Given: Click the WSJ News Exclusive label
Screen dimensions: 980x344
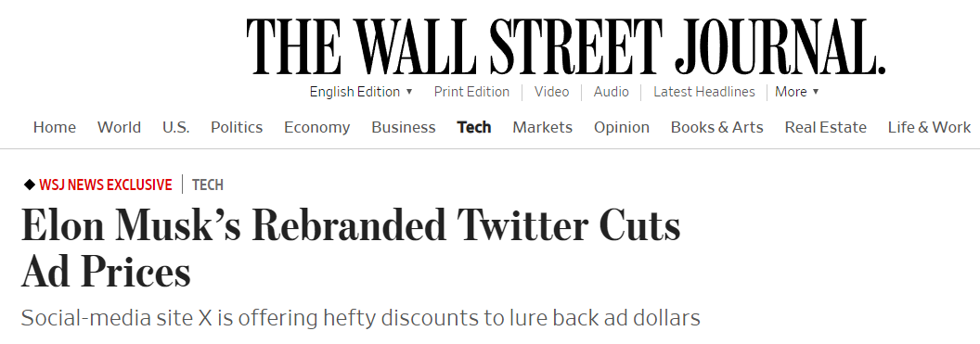Looking at the screenshot, I should [x=106, y=185].
